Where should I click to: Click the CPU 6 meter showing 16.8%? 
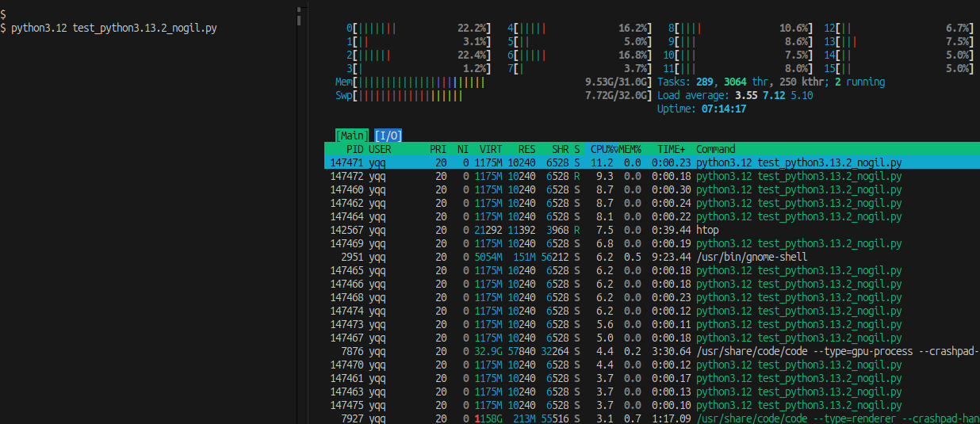click(x=580, y=55)
